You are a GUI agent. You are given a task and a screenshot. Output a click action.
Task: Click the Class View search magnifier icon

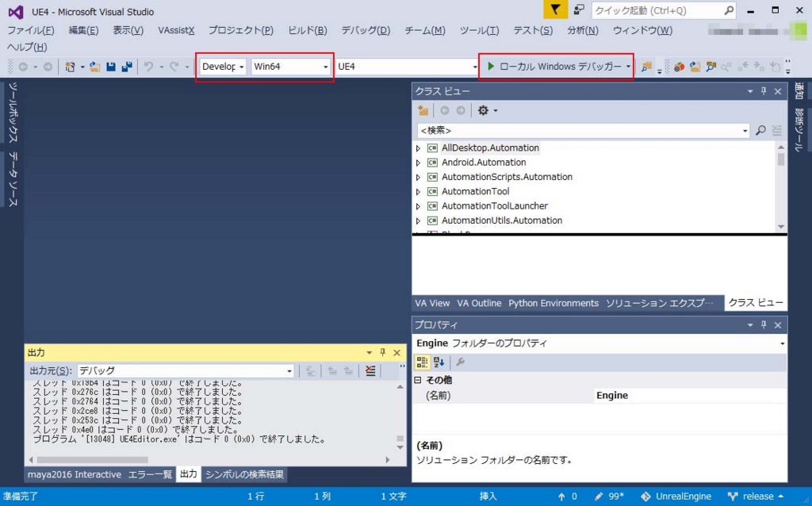pos(760,131)
